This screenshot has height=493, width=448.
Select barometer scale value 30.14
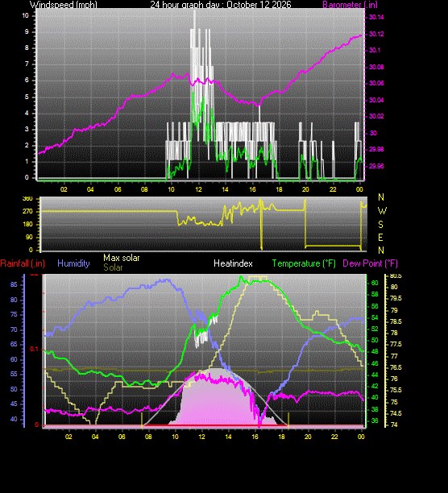(376, 17)
